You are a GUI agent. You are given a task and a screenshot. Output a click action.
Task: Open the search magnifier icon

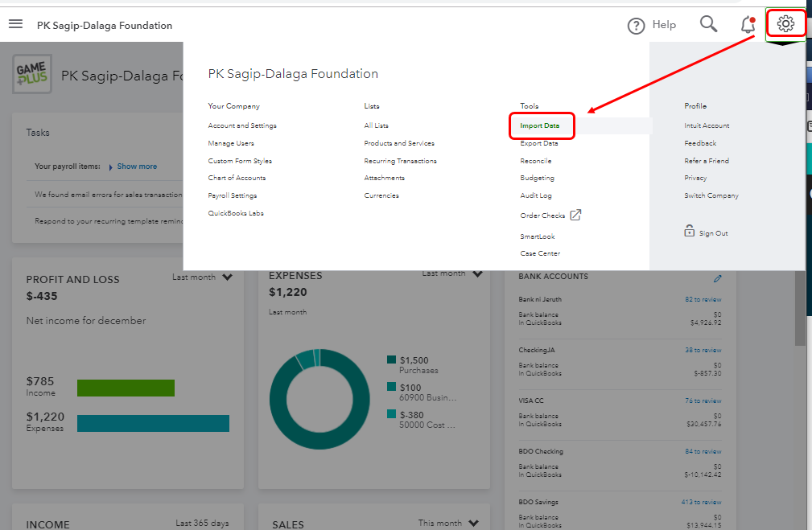coord(708,24)
